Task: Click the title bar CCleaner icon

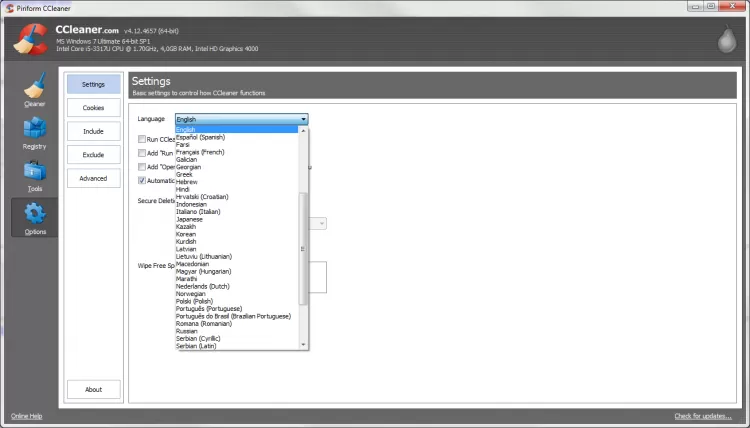Action: [x=10, y=8]
